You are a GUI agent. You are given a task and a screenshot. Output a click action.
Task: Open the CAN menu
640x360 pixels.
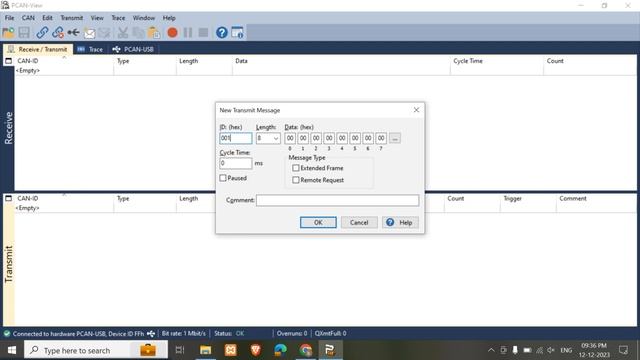click(28, 18)
